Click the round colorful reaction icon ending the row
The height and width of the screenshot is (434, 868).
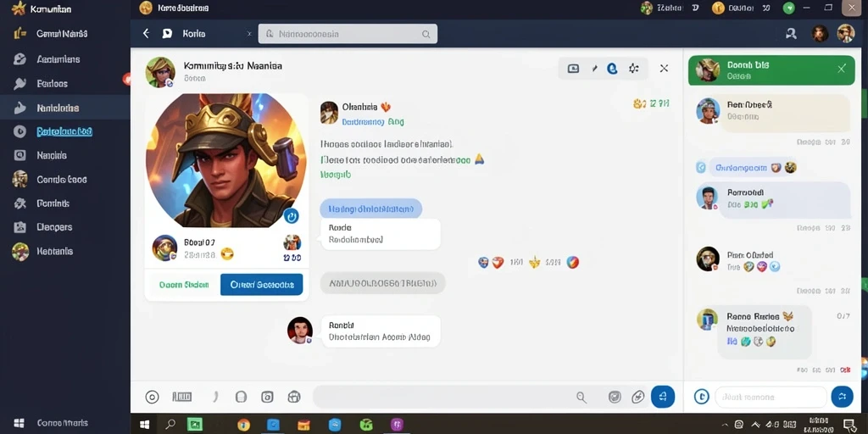tap(573, 263)
